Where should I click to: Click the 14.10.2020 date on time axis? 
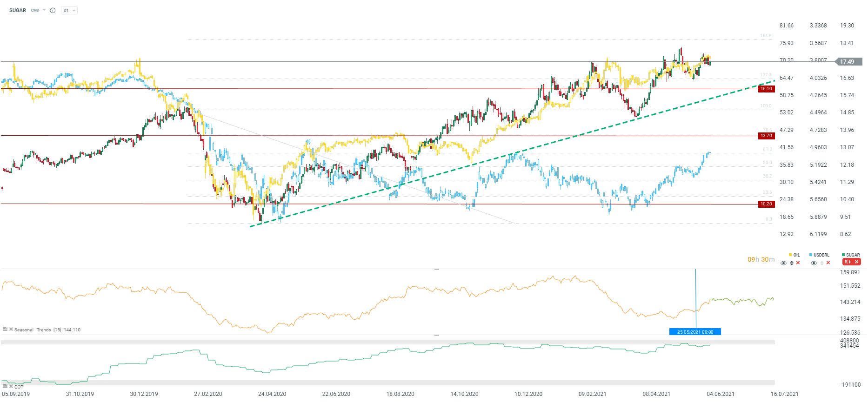464,394
